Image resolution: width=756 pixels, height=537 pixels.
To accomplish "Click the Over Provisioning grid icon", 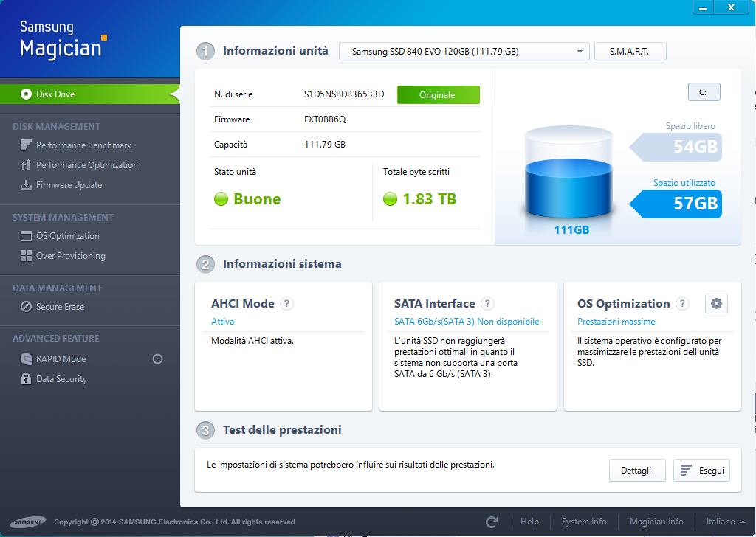I will coord(26,256).
